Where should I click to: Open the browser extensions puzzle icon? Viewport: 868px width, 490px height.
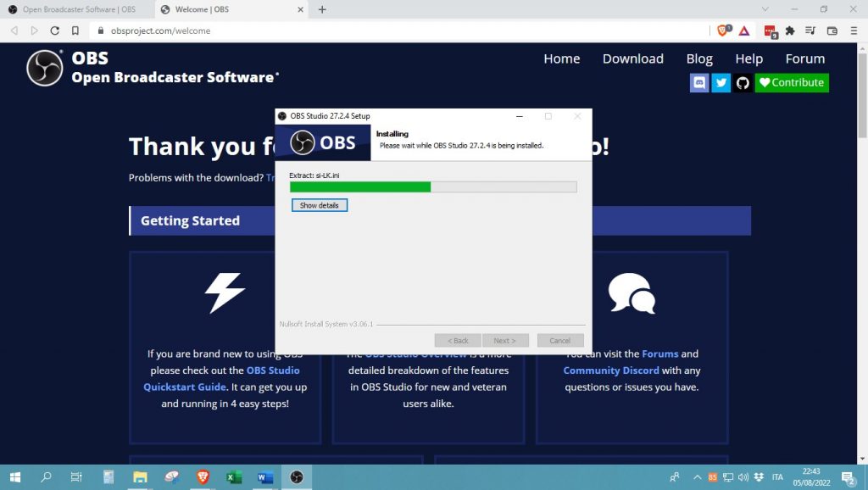[790, 31]
